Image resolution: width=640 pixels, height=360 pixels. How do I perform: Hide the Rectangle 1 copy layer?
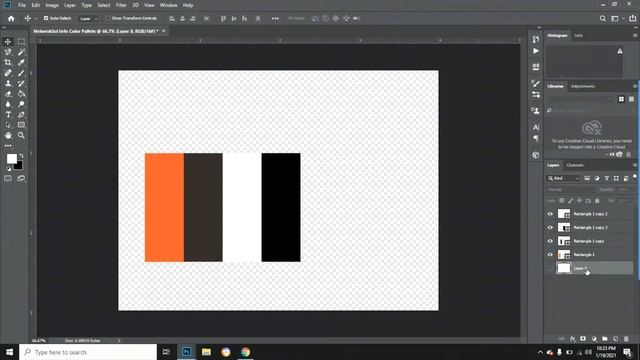coord(550,241)
